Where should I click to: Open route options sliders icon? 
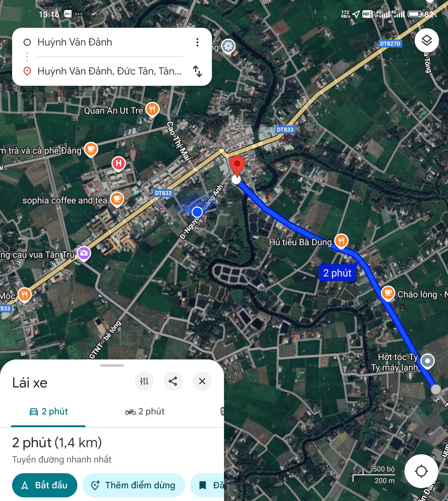pos(144,381)
